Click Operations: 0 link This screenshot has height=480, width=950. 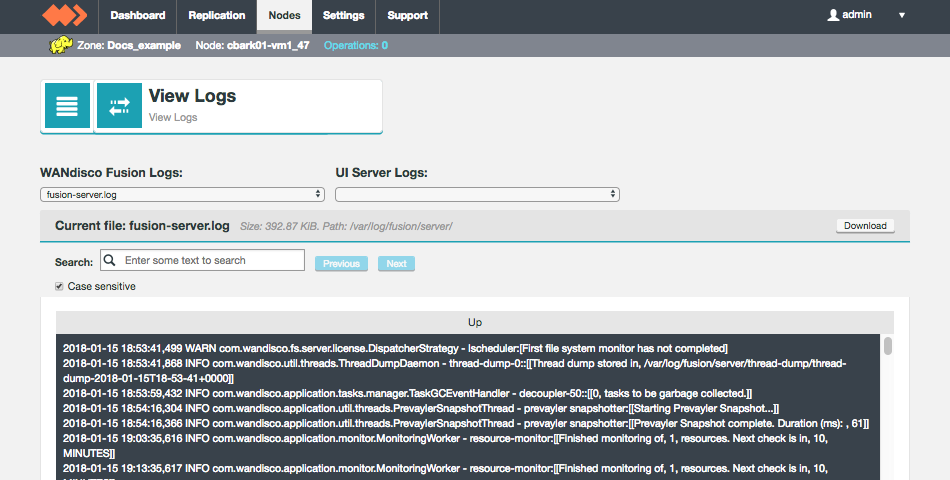tap(356, 45)
